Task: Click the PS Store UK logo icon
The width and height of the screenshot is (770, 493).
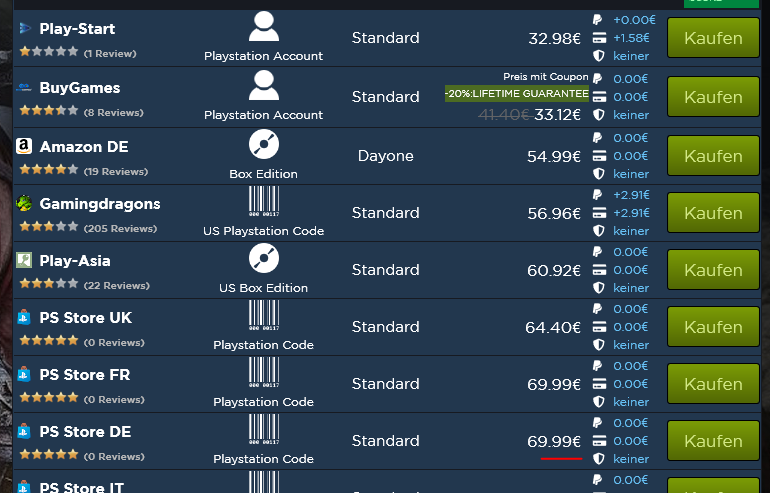Action: (x=24, y=317)
